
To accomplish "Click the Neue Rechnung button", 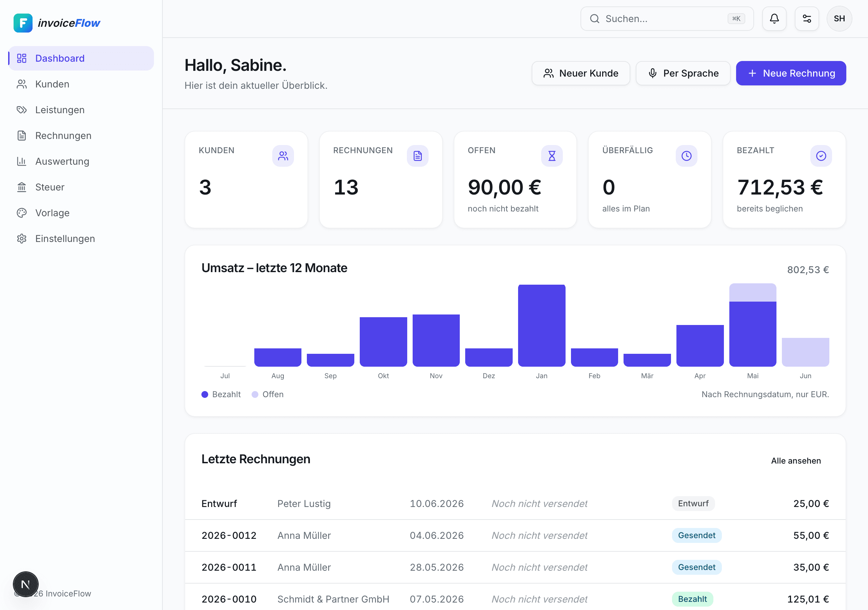I will (790, 73).
